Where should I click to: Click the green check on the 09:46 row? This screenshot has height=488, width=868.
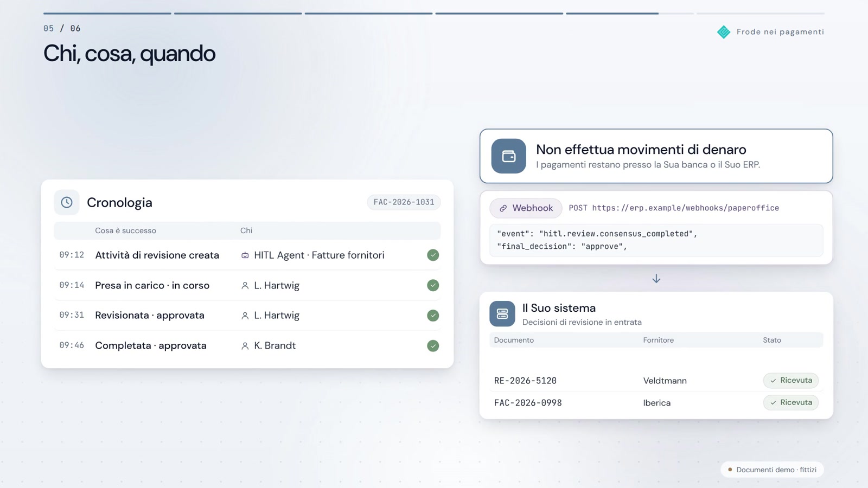433,346
